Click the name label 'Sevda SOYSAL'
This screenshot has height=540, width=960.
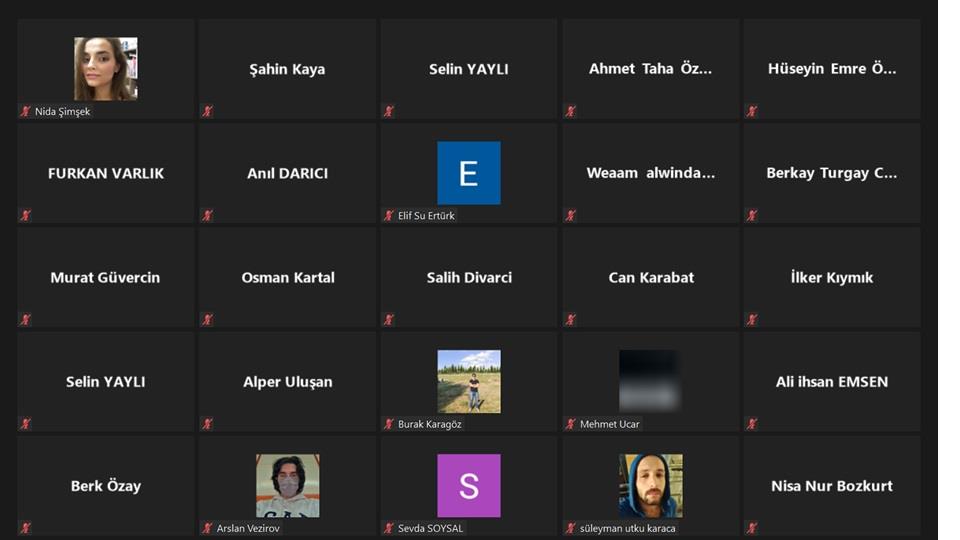click(x=430, y=528)
